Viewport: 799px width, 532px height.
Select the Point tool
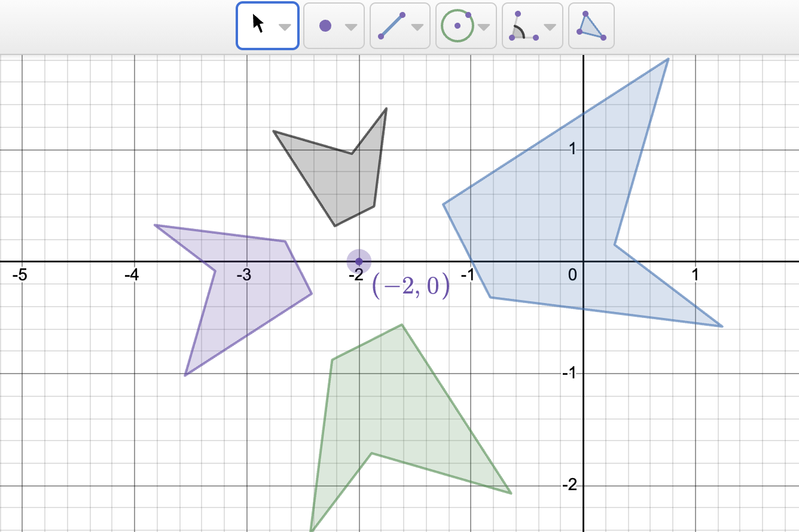point(325,26)
